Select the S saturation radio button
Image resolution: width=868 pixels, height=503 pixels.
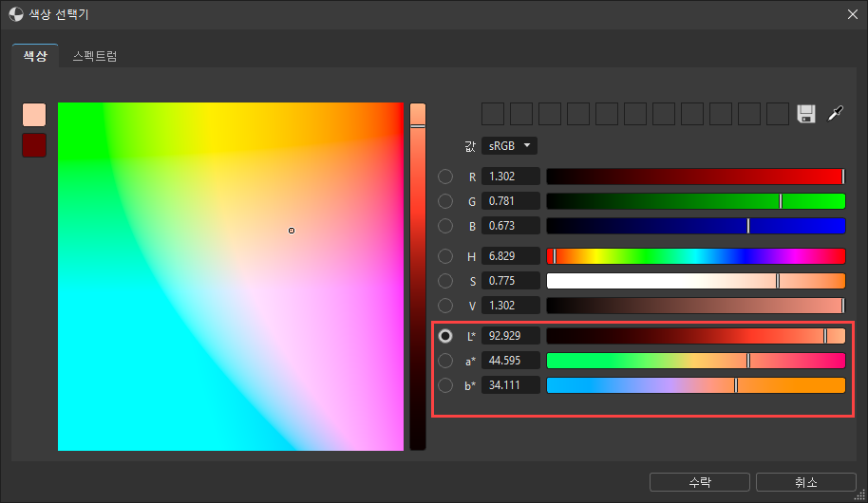click(445, 281)
